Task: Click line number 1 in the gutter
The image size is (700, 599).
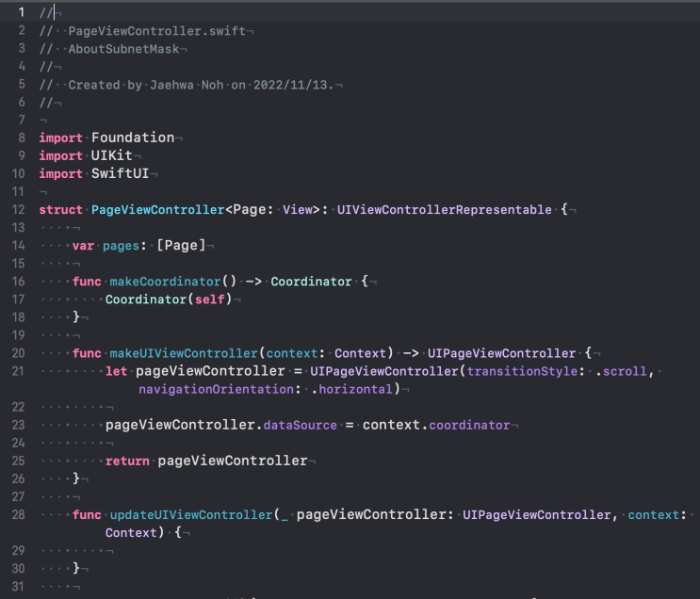Action: [21, 12]
